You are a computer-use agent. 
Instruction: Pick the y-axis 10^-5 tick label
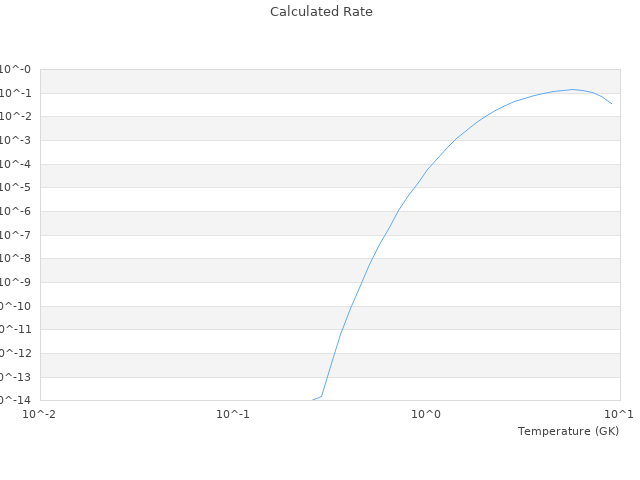(16, 188)
